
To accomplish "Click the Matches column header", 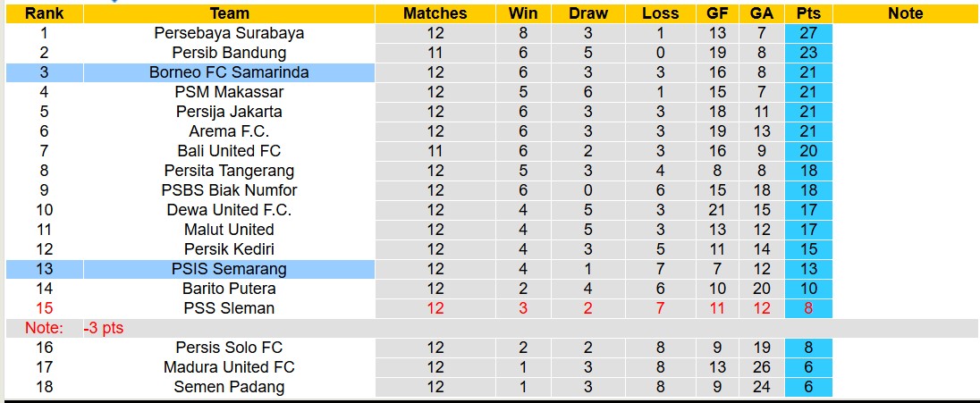I will click(x=435, y=13).
